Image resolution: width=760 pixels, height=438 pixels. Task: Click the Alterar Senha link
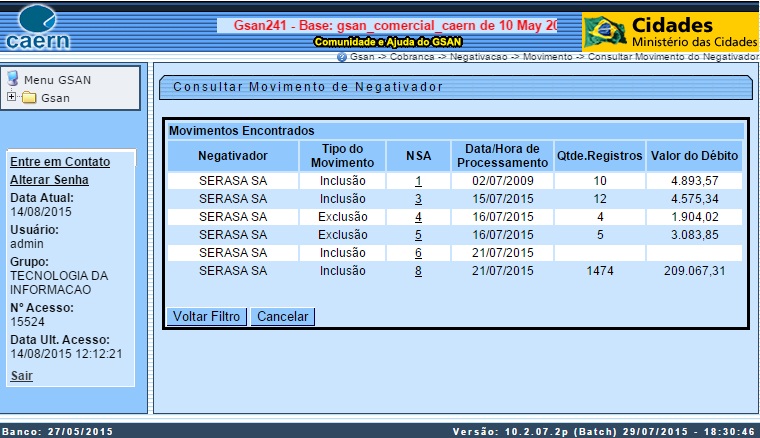(x=49, y=180)
